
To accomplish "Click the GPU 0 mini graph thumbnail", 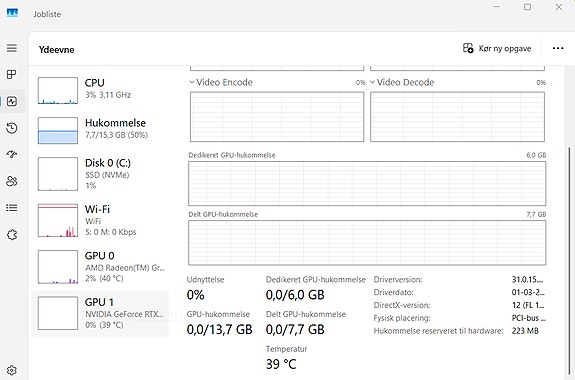I will [58, 267].
